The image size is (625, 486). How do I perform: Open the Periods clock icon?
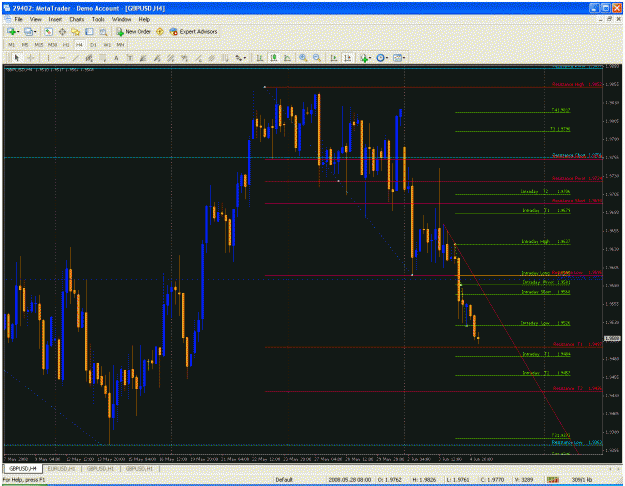coord(381,58)
